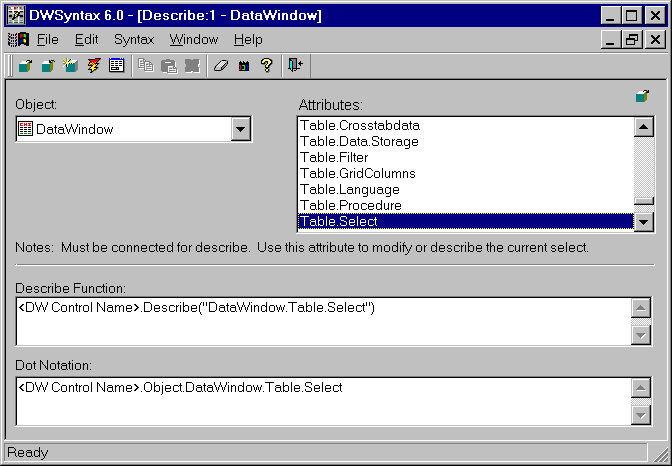This screenshot has width=672, height=466.
Task: Click inside the Describe Function text box
Action: [324, 321]
